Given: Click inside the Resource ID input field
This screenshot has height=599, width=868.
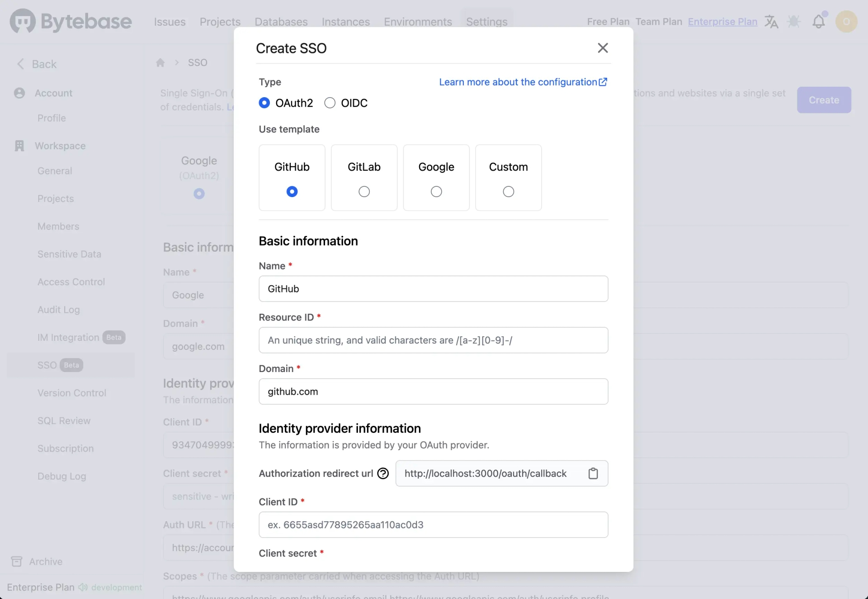Looking at the screenshot, I should (434, 340).
